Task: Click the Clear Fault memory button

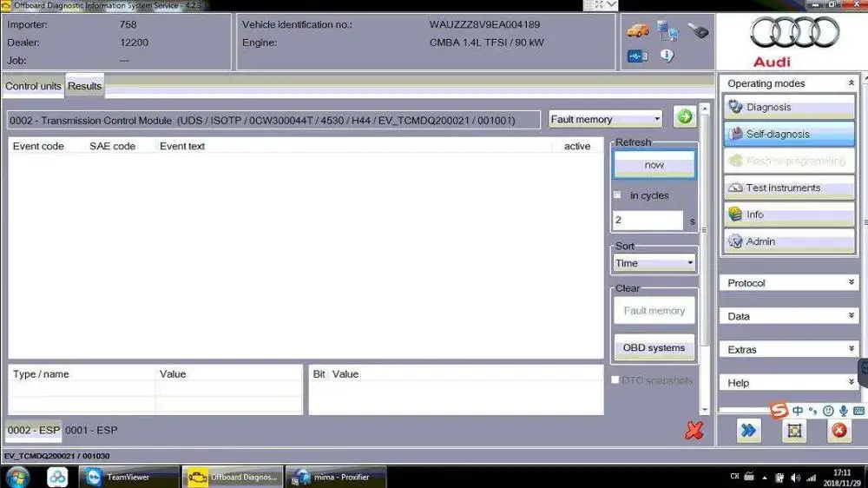Action: pyautogui.click(x=654, y=311)
